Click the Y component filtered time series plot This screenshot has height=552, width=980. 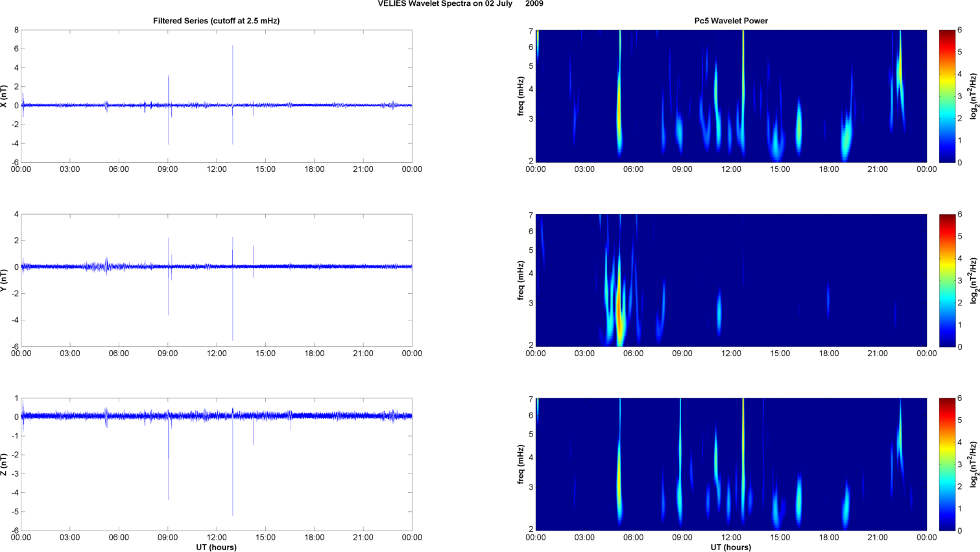point(217,280)
